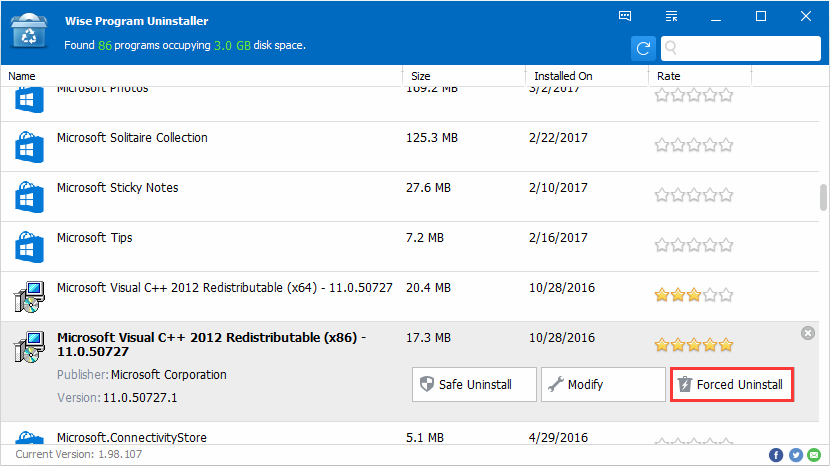Open the feedback chat icon in title bar
This screenshot has height=466, width=830.
point(625,16)
